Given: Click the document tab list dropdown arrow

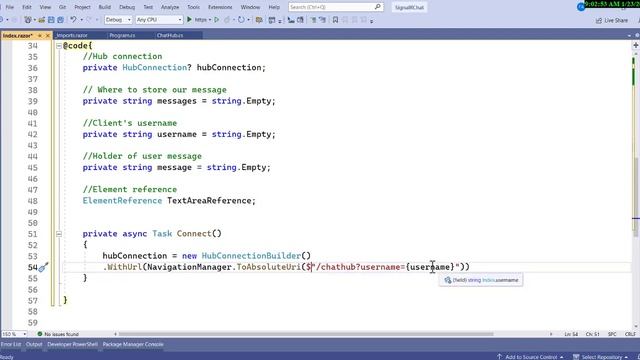Looking at the screenshot, I should [x=629, y=36].
